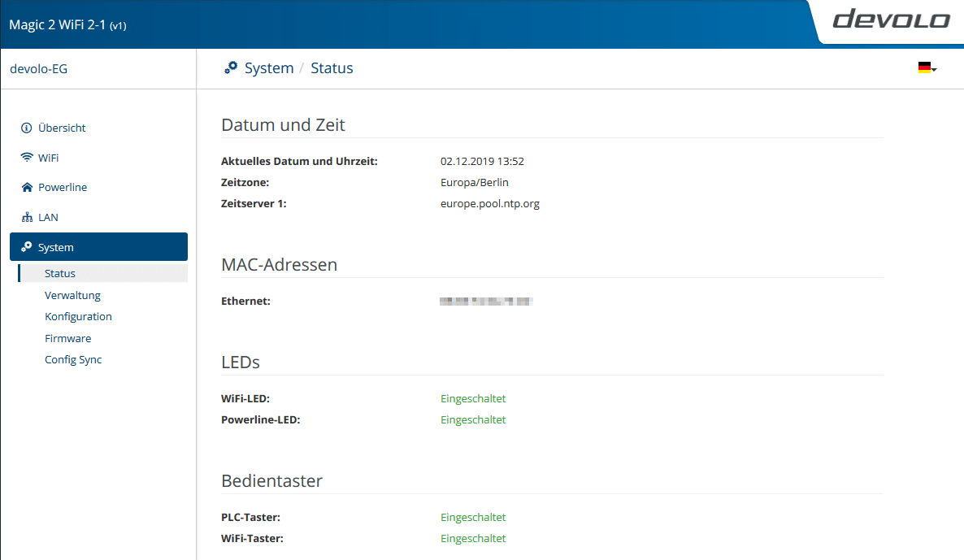Image resolution: width=964 pixels, height=560 pixels.
Task: Click the gears icon in breadcrumb header
Action: [231, 68]
